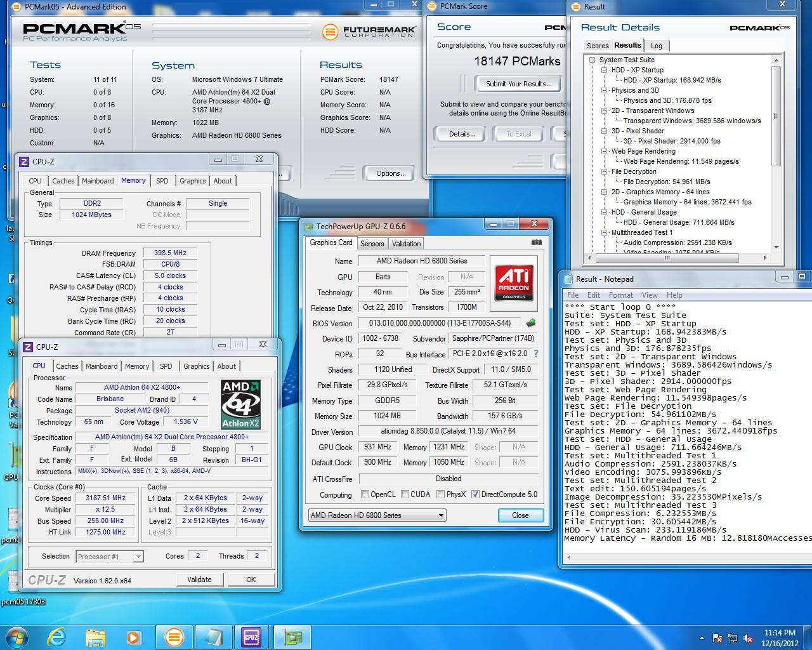This screenshot has width=812, height=650.
Task: Click Result window orange title icon
Action: pos(575,6)
